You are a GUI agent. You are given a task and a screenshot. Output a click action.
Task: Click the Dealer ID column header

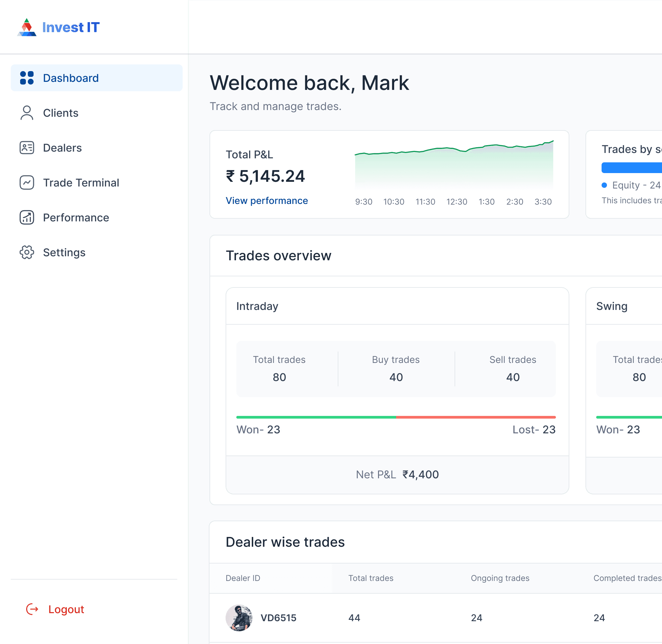(x=243, y=578)
